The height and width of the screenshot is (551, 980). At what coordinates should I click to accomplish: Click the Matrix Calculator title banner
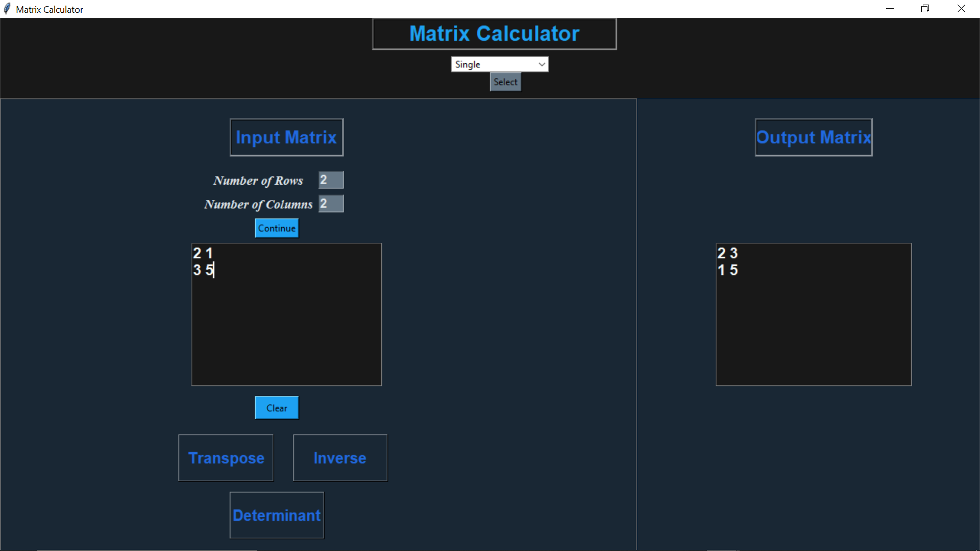tap(494, 33)
